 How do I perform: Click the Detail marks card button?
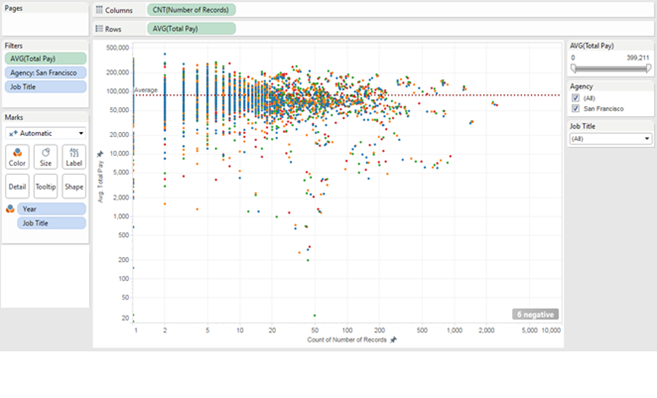click(x=17, y=186)
